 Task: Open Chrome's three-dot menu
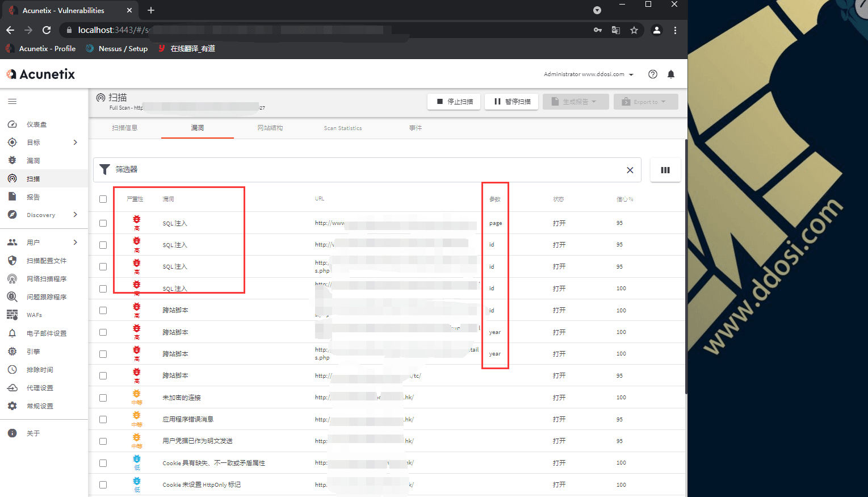pyautogui.click(x=675, y=30)
